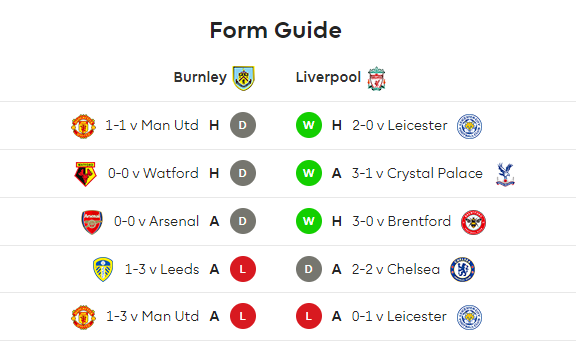The width and height of the screenshot is (576, 362).
Task: Click the Burnley club crest
Action: pos(244,78)
